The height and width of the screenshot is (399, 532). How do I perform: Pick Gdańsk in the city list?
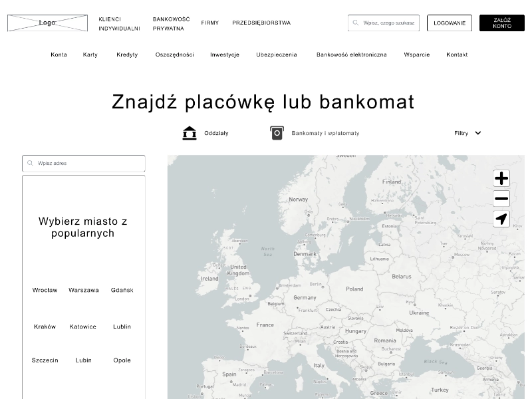tap(122, 290)
